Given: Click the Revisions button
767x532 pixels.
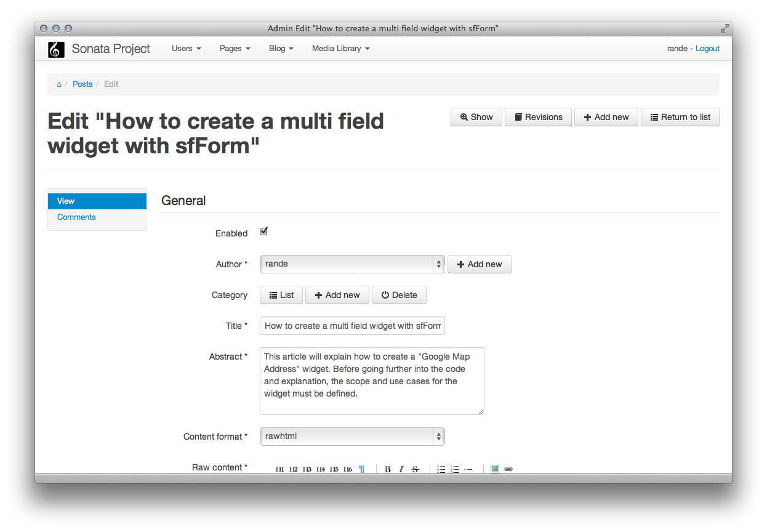Looking at the screenshot, I should (538, 117).
